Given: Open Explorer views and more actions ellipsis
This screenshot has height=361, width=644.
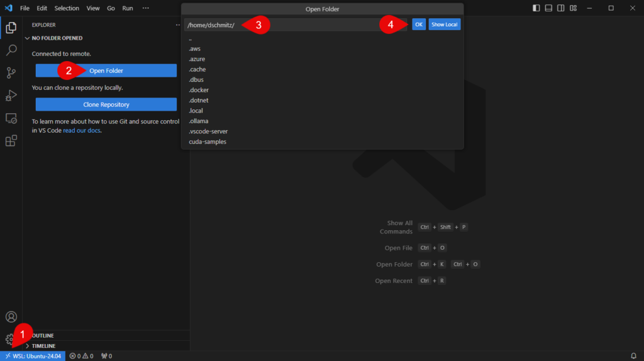Looking at the screenshot, I should [x=178, y=25].
